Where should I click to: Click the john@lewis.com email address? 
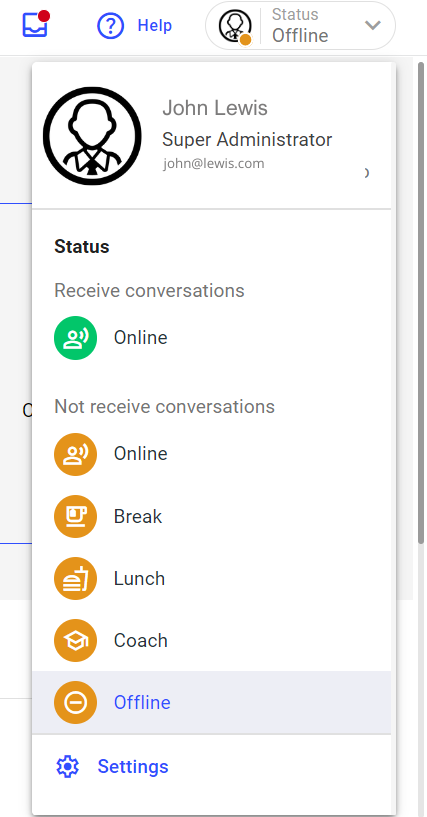point(214,164)
